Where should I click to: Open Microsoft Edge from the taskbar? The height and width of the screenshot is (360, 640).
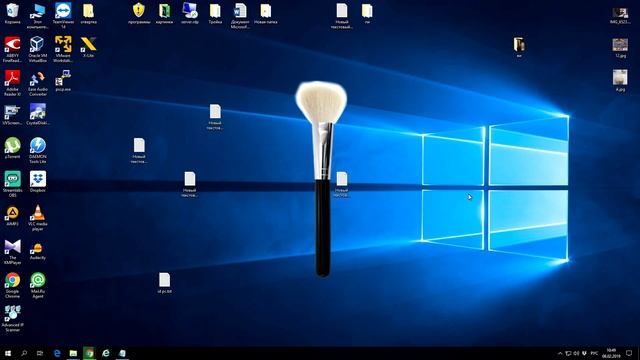click(57, 353)
